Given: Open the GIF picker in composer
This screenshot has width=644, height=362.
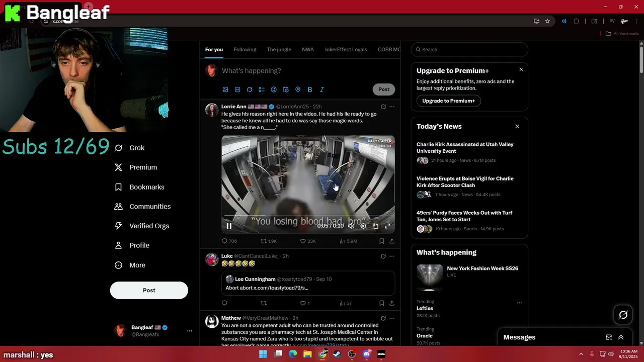Looking at the screenshot, I should (x=237, y=89).
